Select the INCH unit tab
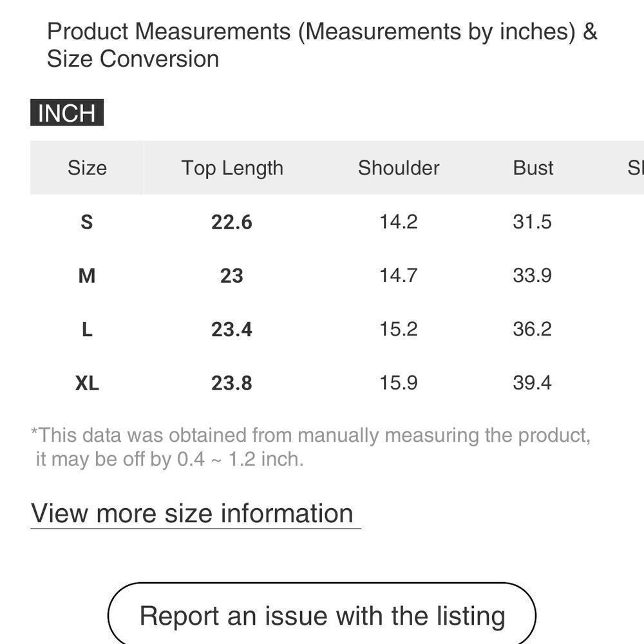 [x=67, y=113]
